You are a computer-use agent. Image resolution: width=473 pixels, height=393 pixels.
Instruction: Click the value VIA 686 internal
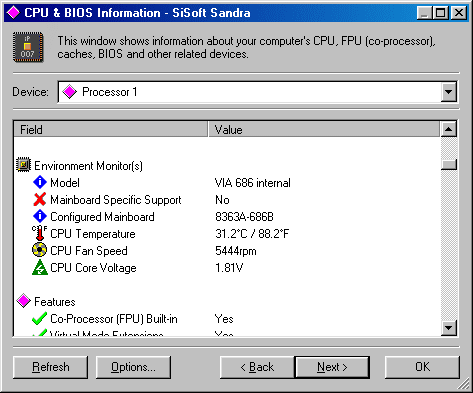pyautogui.click(x=253, y=183)
